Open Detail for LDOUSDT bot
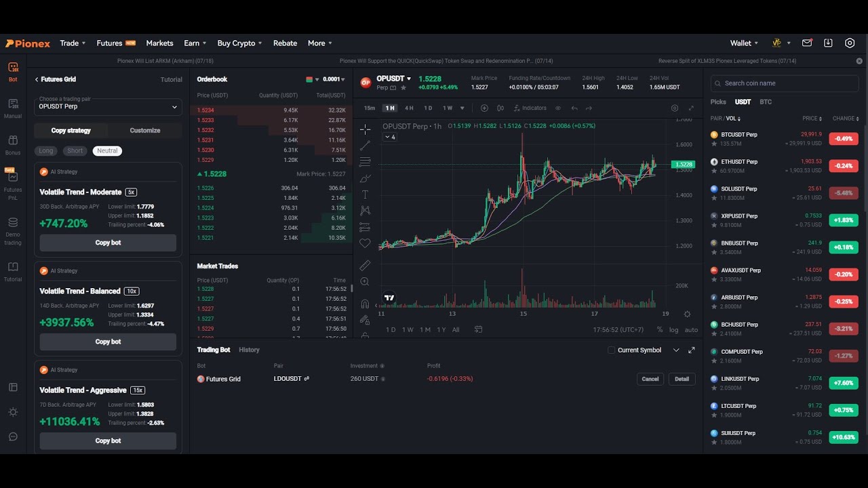868x488 pixels. 682,379
